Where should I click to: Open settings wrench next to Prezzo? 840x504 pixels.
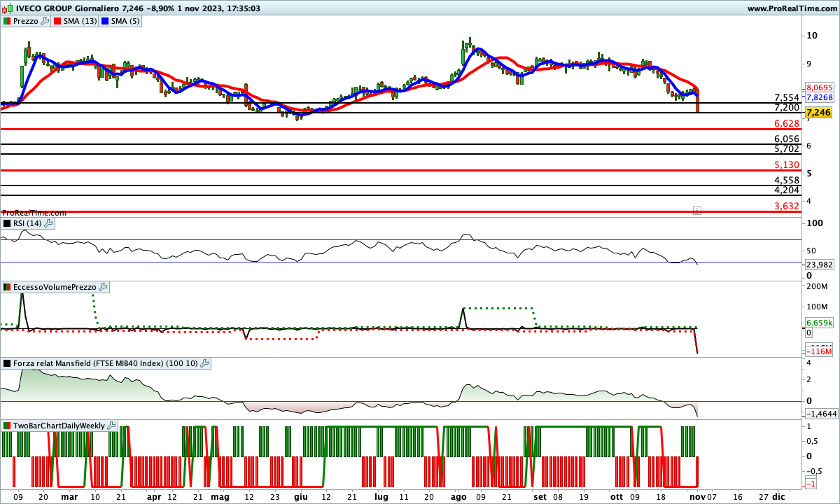click(45, 21)
